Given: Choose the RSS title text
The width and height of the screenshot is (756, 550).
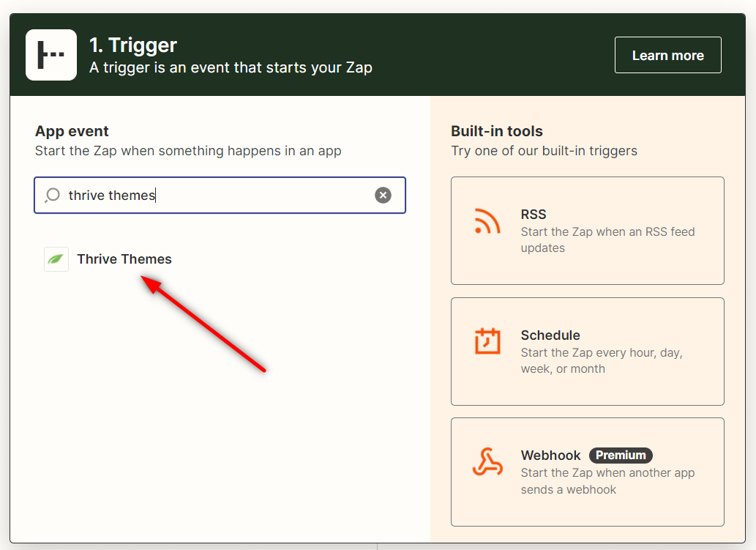Looking at the screenshot, I should 534,215.
